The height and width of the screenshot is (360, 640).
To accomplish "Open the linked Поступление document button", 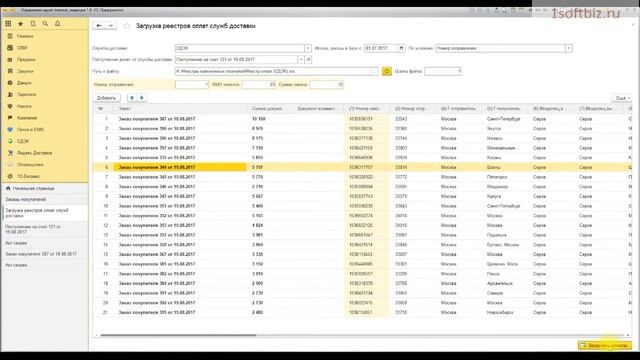I will tap(309, 60).
